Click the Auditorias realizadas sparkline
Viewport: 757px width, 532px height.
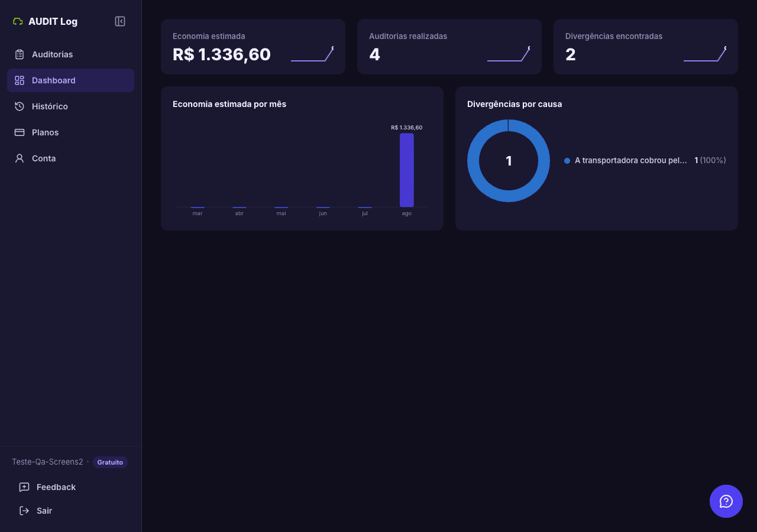point(509,54)
